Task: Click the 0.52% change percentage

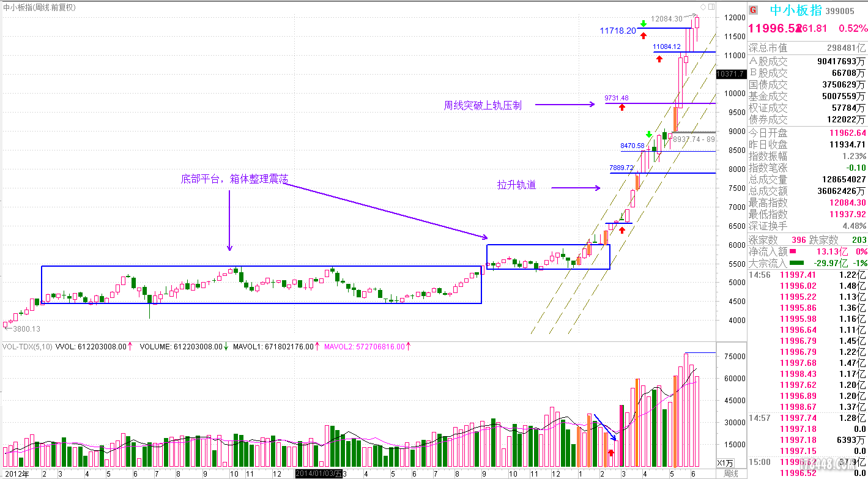Action: coord(853,29)
